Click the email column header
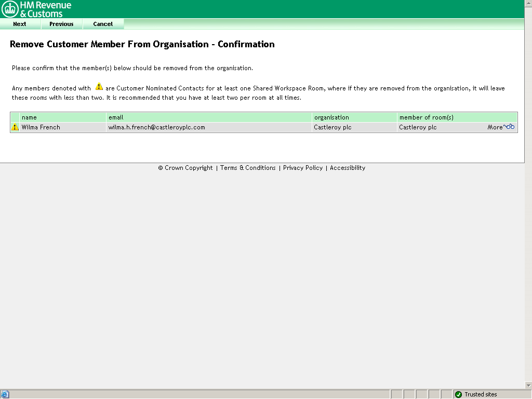This screenshot has width=532, height=399. (116, 117)
